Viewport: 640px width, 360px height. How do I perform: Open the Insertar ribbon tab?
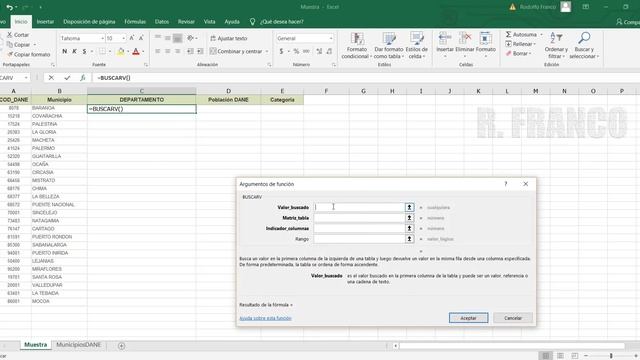[x=45, y=22]
